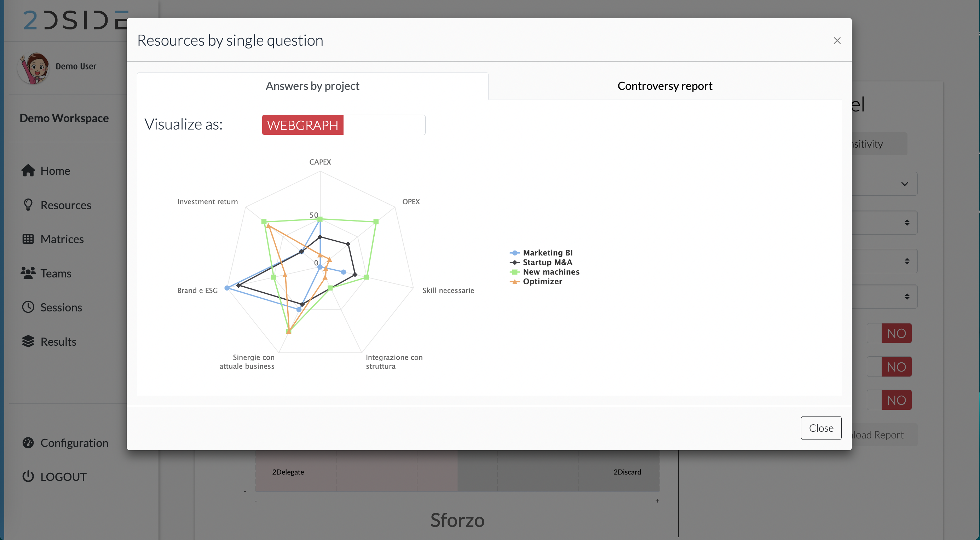This screenshot has height=540, width=980.
Task: Click the Matrices grid icon
Action: 28,239
